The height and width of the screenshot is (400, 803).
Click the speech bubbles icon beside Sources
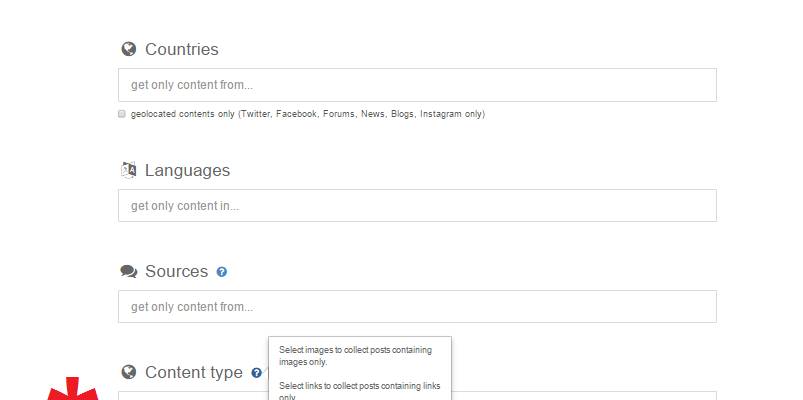tap(128, 271)
